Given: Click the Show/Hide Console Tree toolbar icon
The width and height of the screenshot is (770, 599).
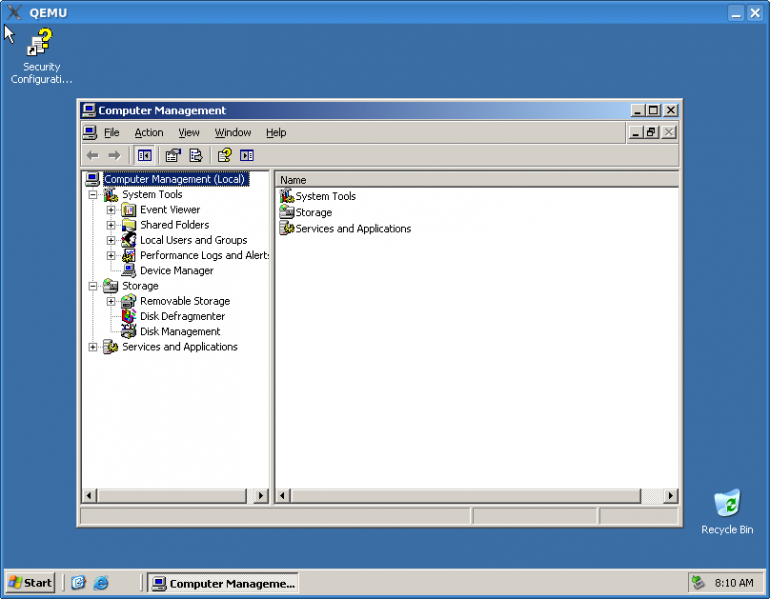Looking at the screenshot, I should click(145, 155).
